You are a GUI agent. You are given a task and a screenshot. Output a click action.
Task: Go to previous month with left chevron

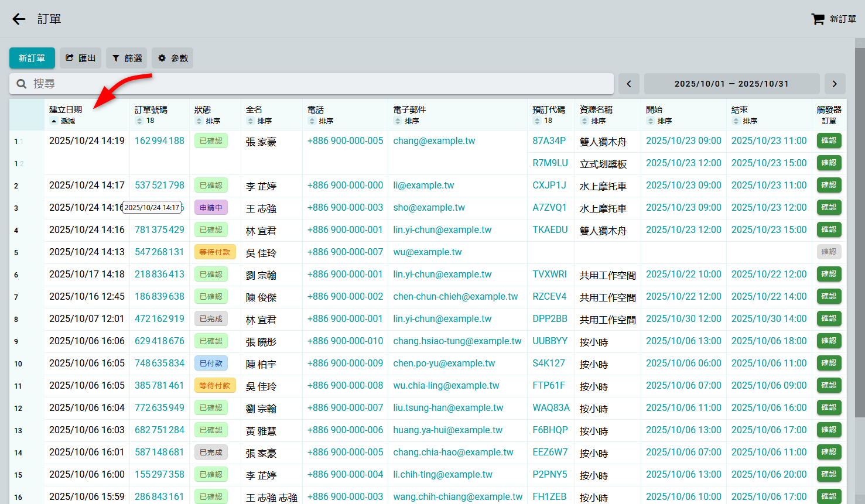[x=629, y=84]
